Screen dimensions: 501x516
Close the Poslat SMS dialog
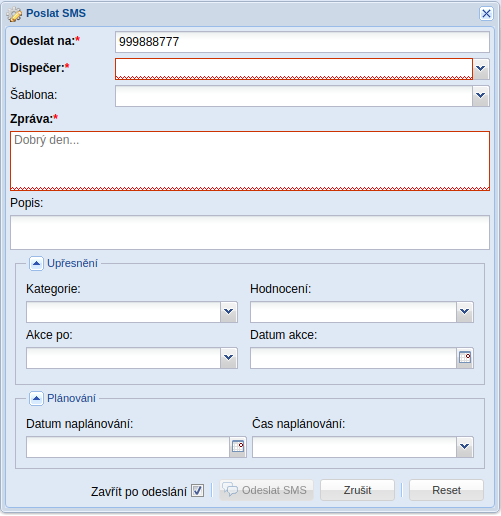click(486, 14)
